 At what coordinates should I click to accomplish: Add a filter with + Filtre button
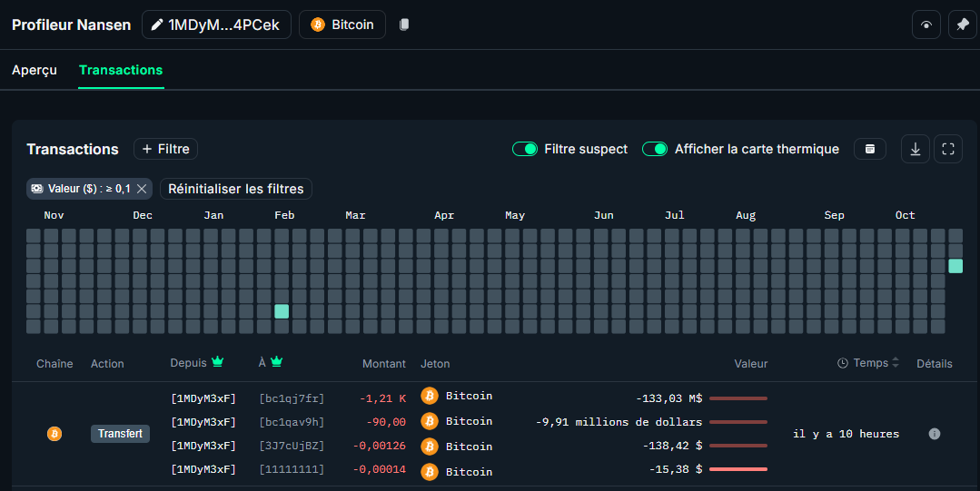(165, 149)
